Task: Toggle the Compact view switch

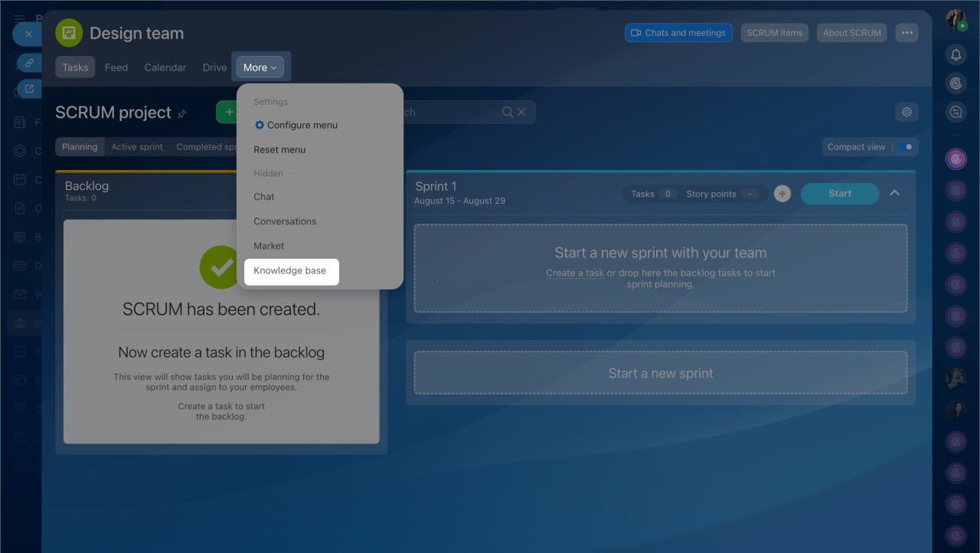Action: pyautogui.click(x=906, y=147)
